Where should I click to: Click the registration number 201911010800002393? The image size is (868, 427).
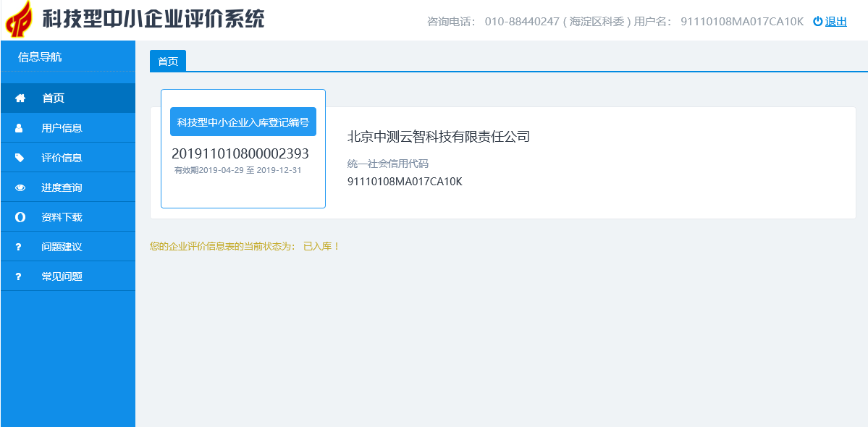click(x=240, y=153)
